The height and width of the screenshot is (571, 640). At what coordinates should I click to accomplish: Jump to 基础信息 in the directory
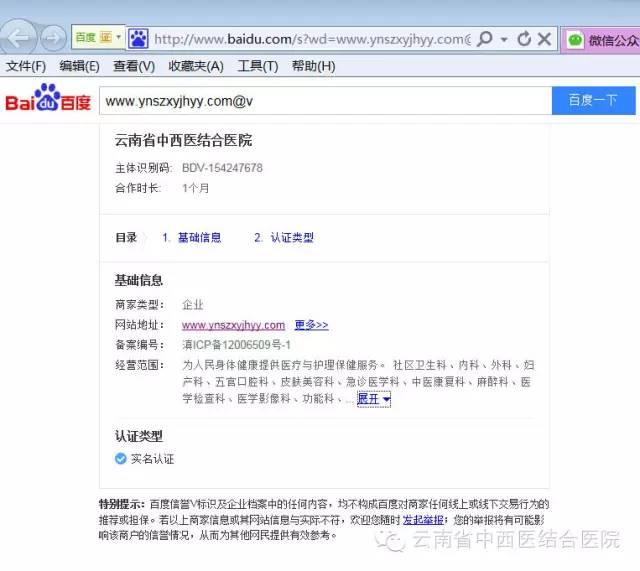coord(199,238)
